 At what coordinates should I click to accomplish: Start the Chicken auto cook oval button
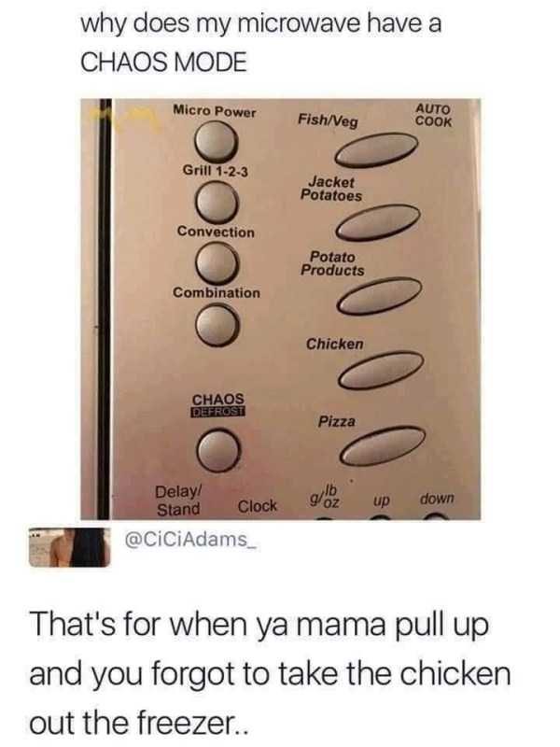(x=381, y=370)
